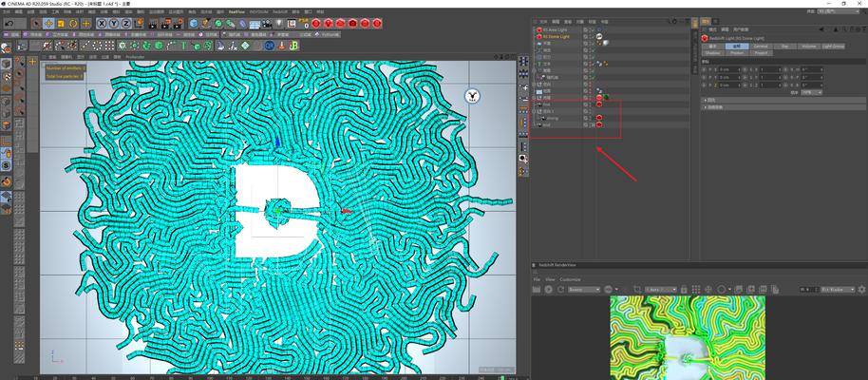Select the RS Dome Light object

(x=556, y=36)
